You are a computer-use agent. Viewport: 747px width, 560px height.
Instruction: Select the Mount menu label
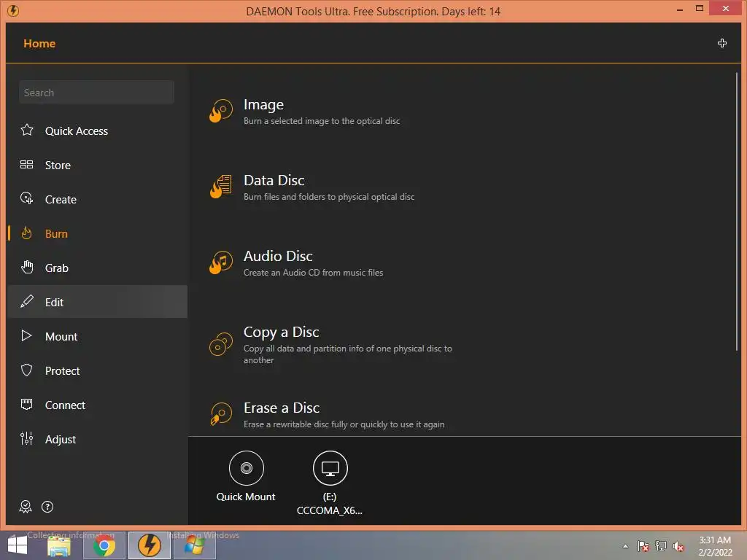click(61, 337)
